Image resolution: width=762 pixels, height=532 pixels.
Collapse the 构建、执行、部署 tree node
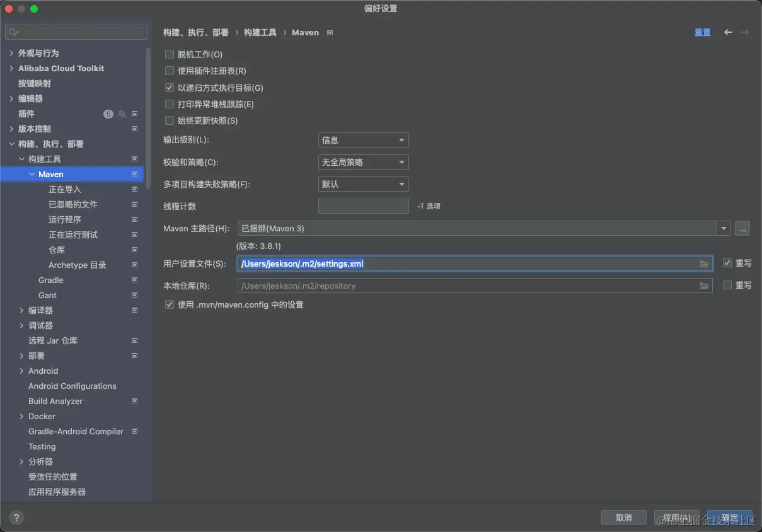(11, 144)
